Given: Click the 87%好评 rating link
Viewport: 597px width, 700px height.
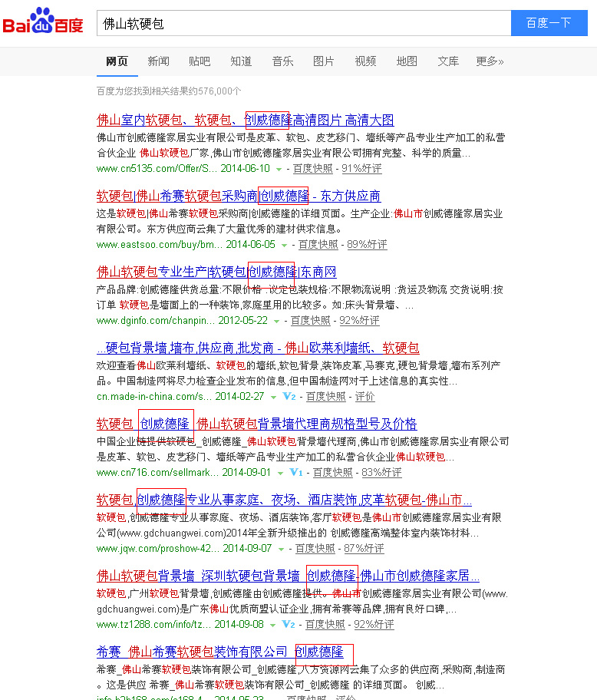Looking at the screenshot, I should 364,548.
